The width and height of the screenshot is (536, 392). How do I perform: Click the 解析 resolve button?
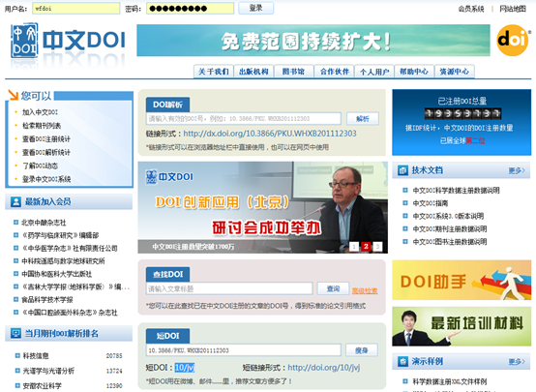click(363, 119)
